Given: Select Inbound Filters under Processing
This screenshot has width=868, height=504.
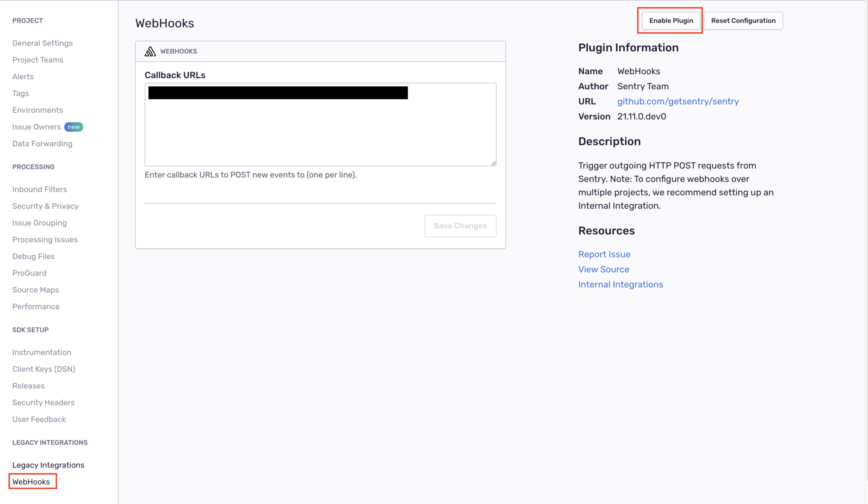Looking at the screenshot, I should [39, 189].
